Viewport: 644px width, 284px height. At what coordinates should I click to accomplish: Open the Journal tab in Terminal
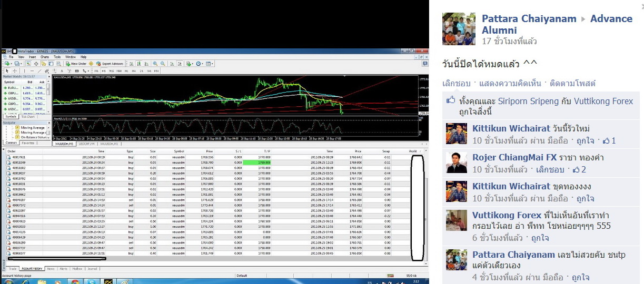pyautogui.click(x=92, y=268)
